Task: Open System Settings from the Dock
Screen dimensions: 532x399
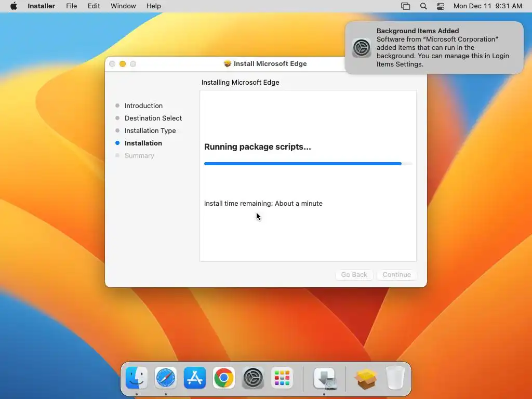Action: click(x=253, y=378)
